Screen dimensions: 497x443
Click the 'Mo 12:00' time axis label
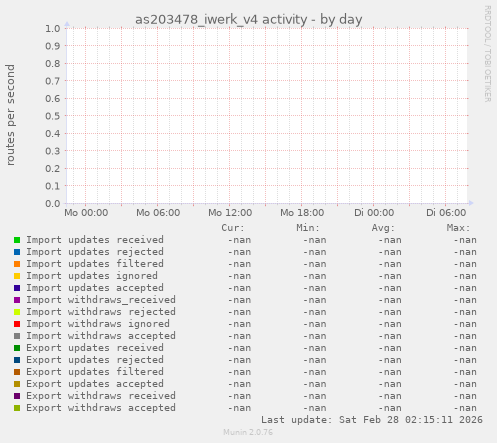(230, 213)
